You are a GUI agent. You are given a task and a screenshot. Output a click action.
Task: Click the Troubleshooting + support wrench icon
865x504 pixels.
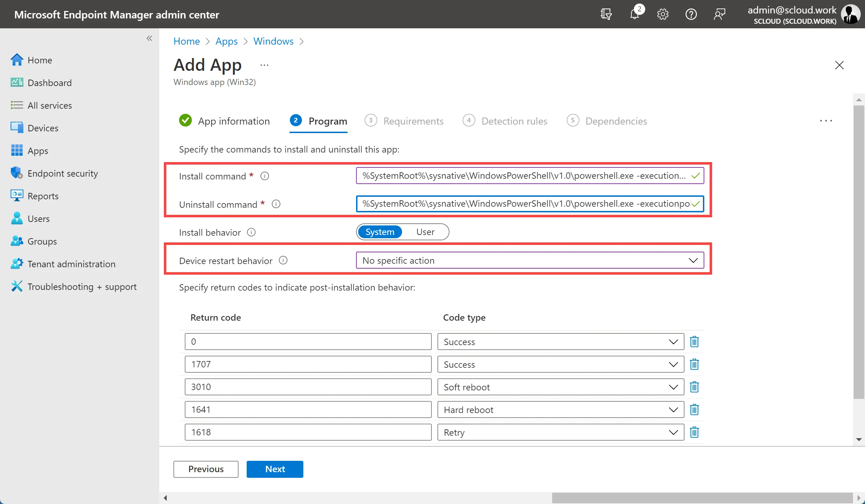pos(17,286)
